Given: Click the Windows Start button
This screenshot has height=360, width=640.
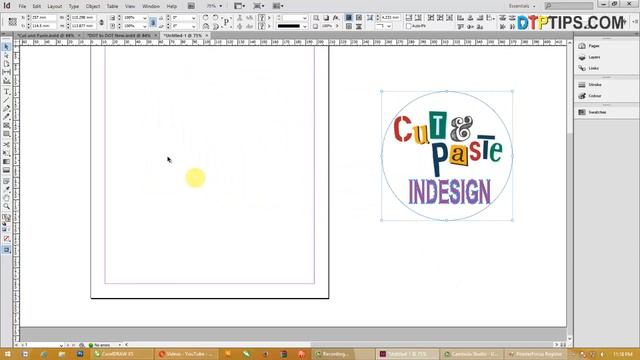Looking at the screenshot, I should [7, 354].
